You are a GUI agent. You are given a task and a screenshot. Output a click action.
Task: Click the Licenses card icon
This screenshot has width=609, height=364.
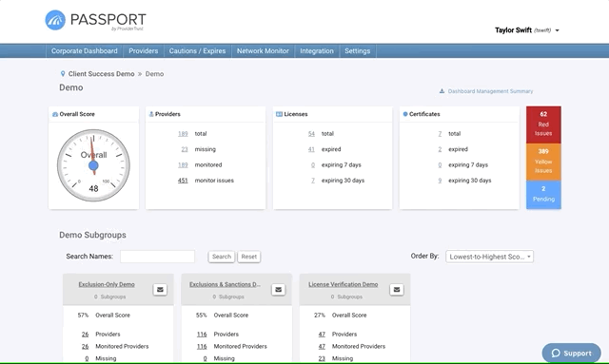(279, 114)
